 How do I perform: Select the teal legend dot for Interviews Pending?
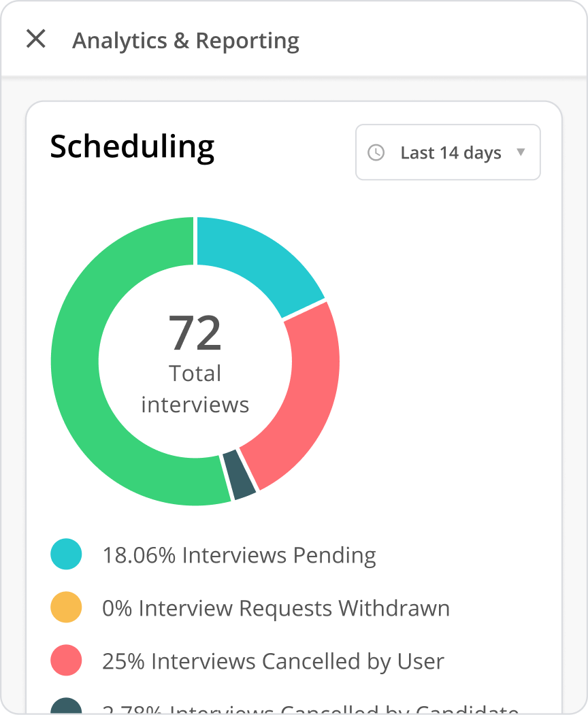(x=65, y=554)
